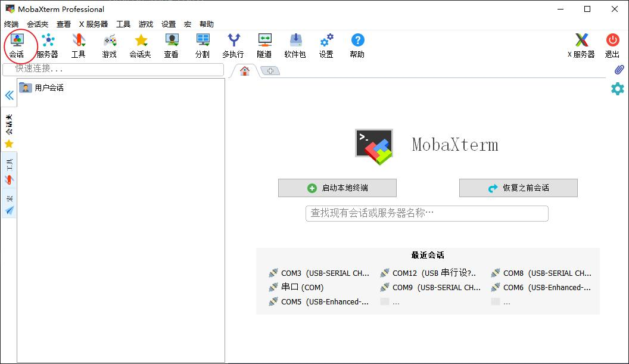629x364 pixels.
Task: Open recent session COM9 (USB-SERIAL CH...)
Action: click(430, 287)
